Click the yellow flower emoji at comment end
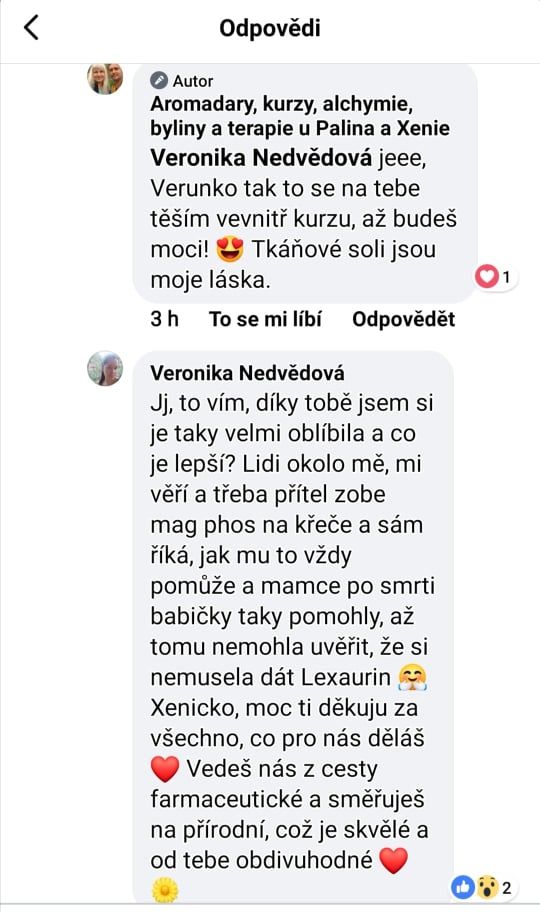 (165, 890)
